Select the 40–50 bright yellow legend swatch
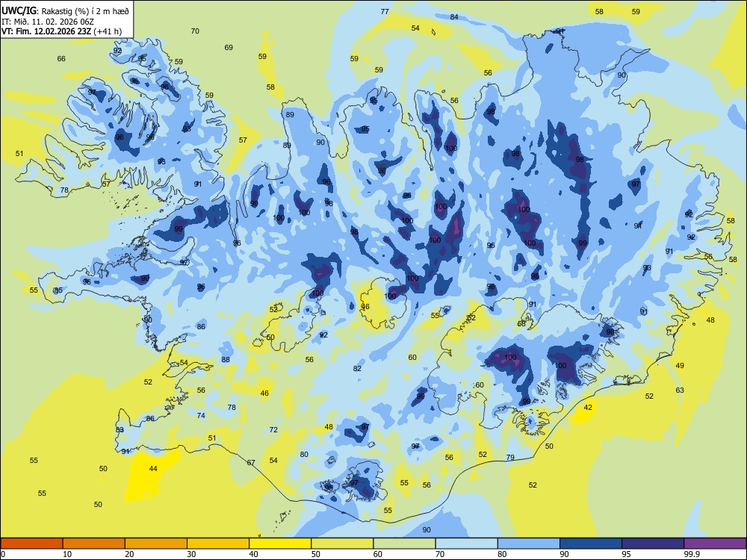 coord(280,544)
